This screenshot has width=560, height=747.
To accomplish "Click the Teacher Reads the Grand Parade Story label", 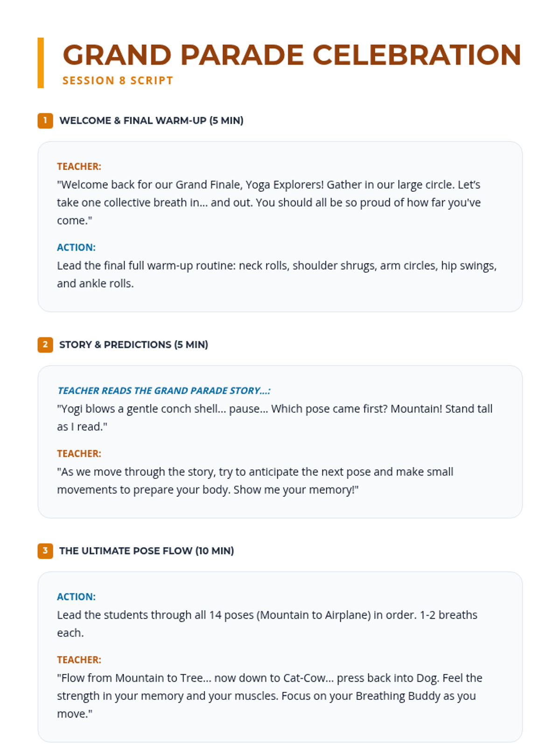I will [164, 391].
